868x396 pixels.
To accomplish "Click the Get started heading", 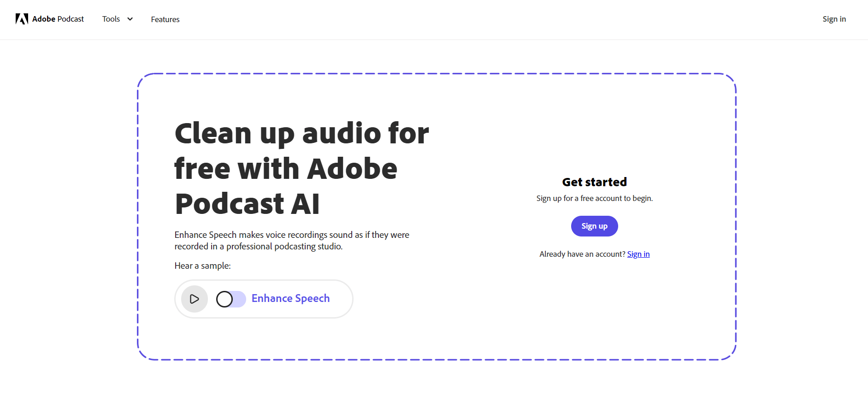I will point(594,182).
